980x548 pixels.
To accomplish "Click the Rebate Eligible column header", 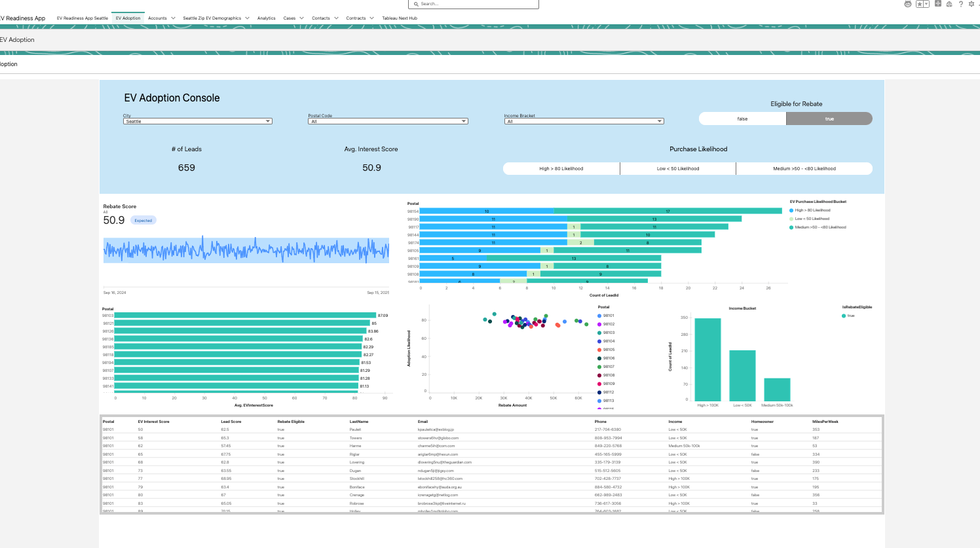I will (291, 422).
